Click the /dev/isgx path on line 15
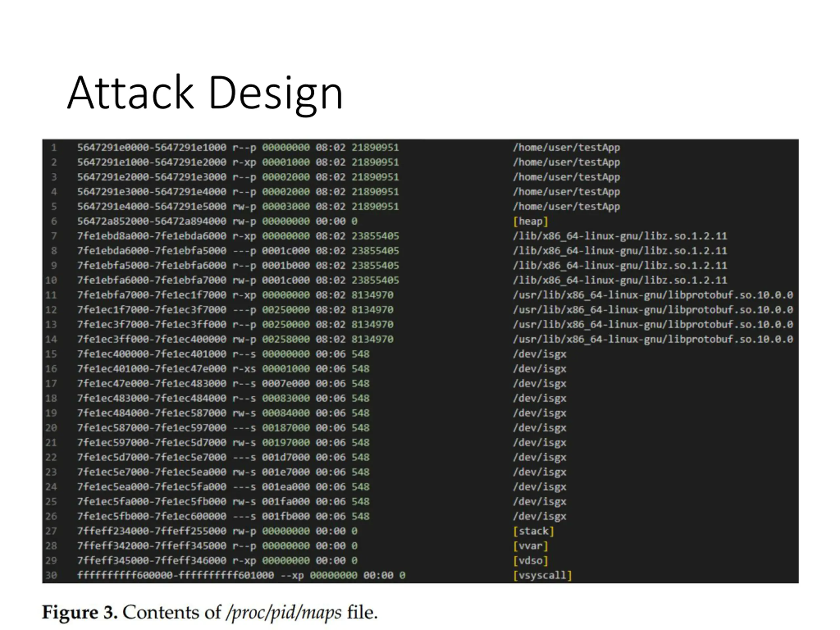Screen dimensions: 840x630 540,354
